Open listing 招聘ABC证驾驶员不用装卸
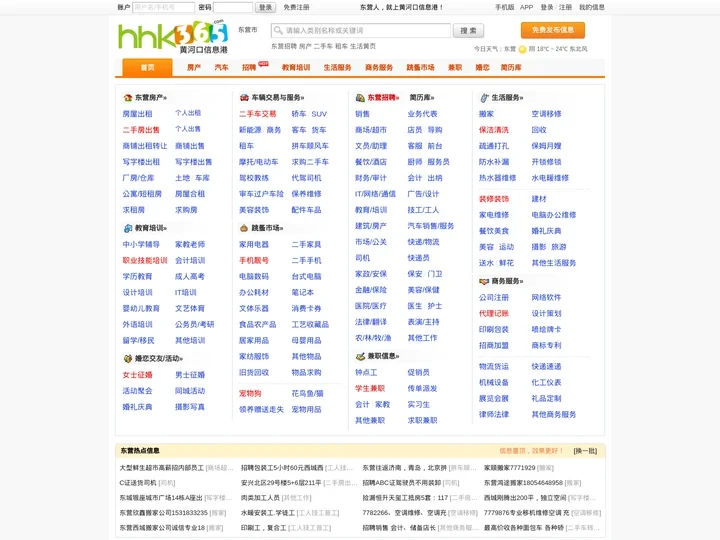The height and width of the screenshot is (540, 720). (402, 483)
